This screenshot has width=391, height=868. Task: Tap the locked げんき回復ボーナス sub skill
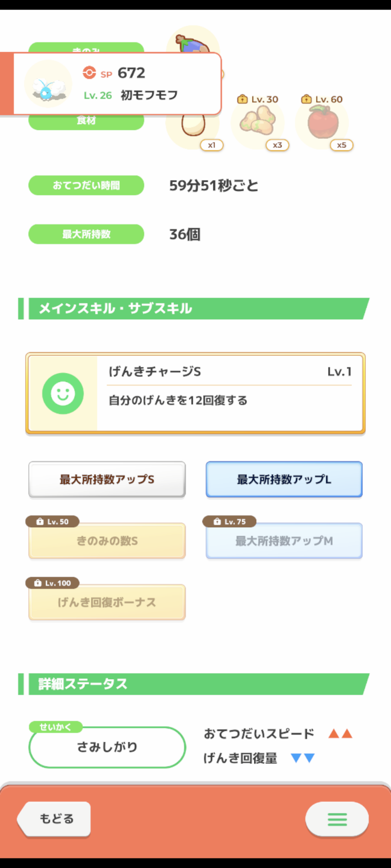tap(107, 602)
